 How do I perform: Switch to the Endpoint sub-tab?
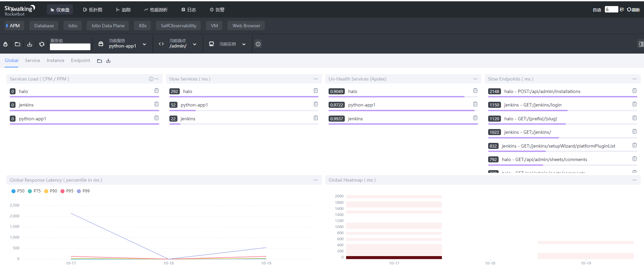click(80, 60)
